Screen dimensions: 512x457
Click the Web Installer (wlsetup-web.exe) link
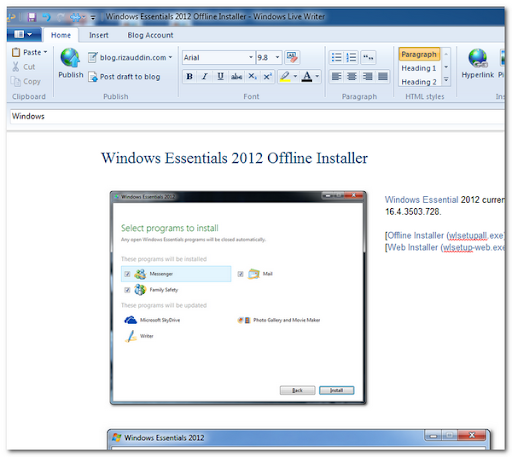(x=446, y=248)
